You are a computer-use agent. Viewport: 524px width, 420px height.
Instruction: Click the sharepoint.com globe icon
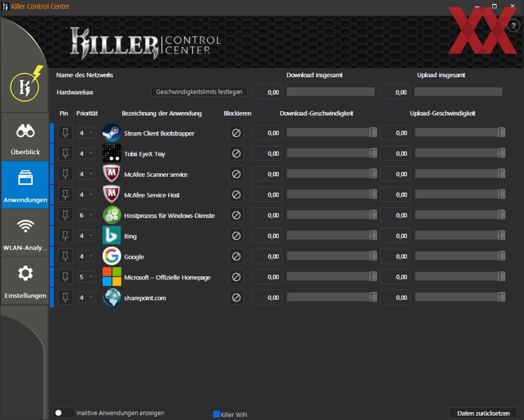[x=112, y=298]
